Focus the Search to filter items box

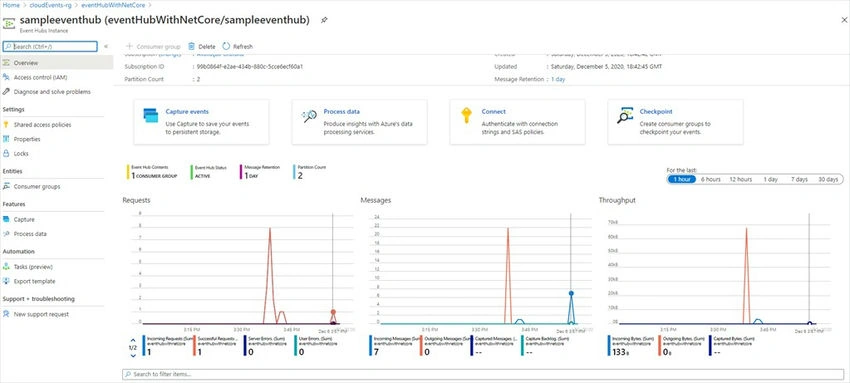483,374
